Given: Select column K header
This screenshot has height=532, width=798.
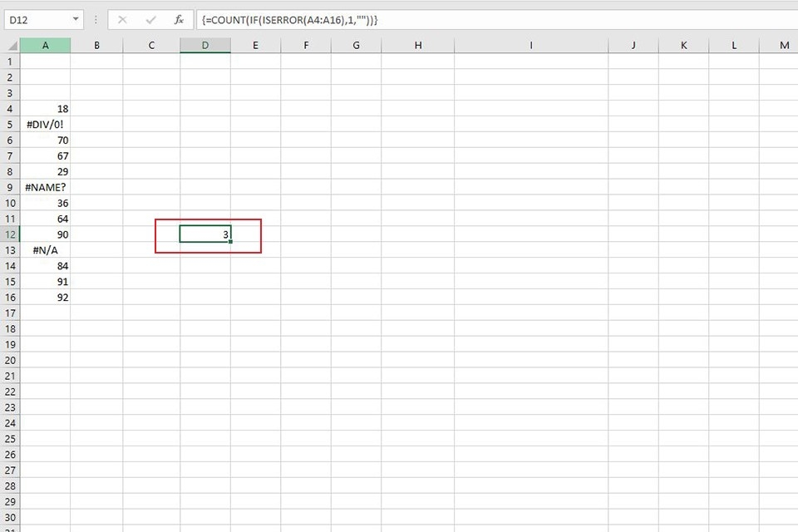Looking at the screenshot, I should point(683,46).
